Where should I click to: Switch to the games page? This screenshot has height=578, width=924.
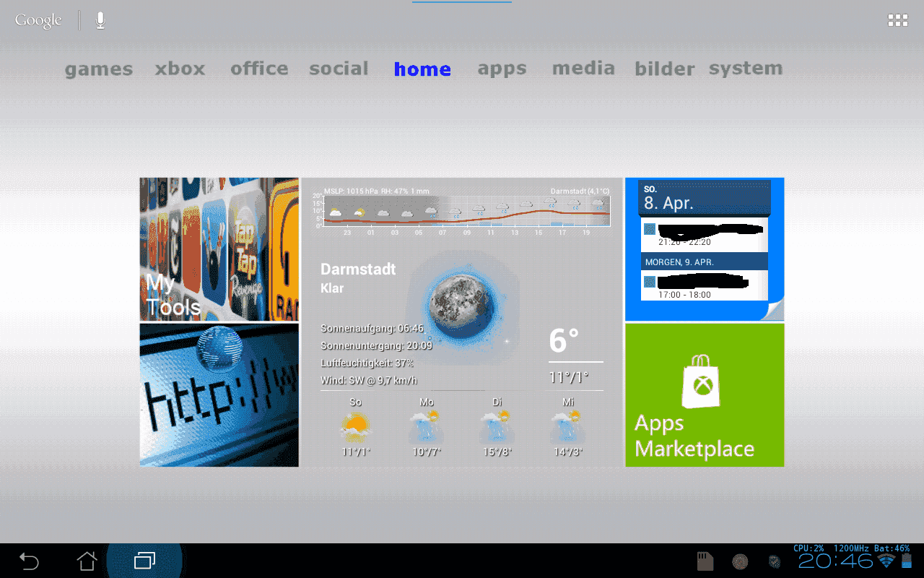point(99,69)
